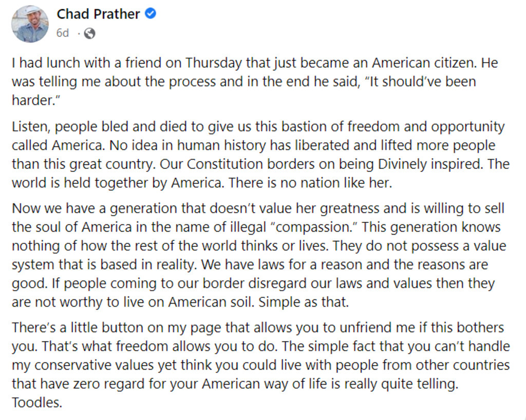Image resolution: width=526 pixels, height=420 pixels.
Task: Click the word "unfriend" in the post
Action: pyautogui.click(x=366, y=327)
